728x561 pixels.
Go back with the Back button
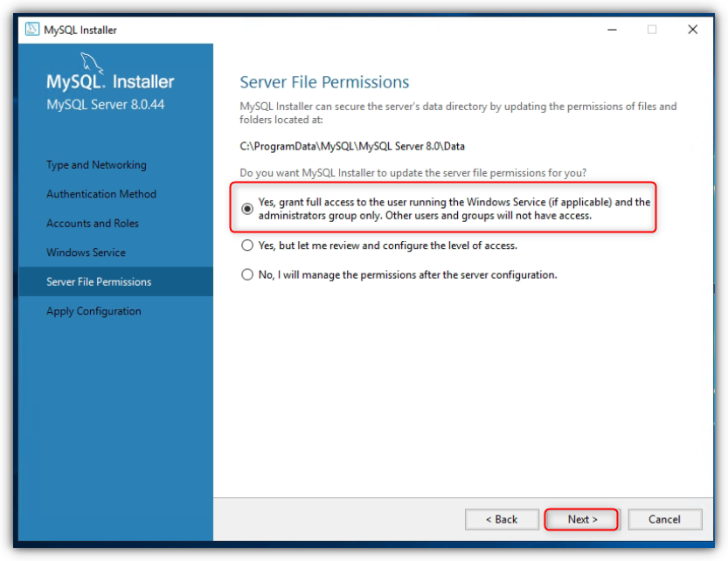[502, 519]
